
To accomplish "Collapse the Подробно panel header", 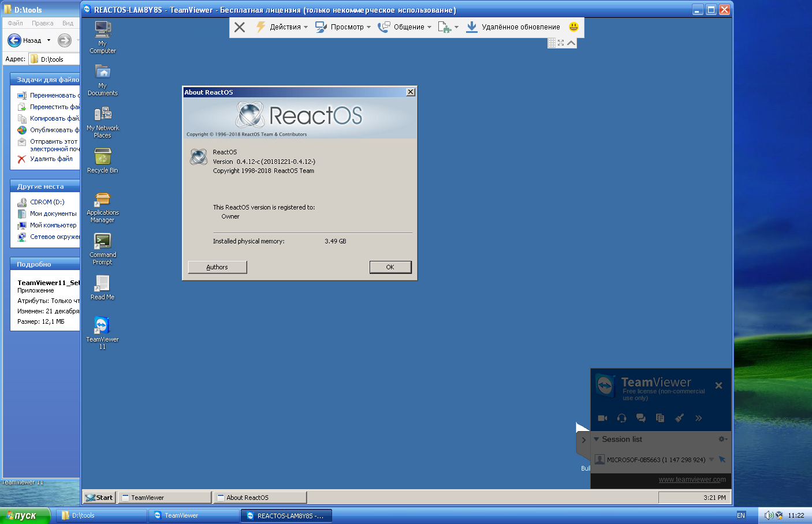I will pyautogui.click(x=45, y=264).
